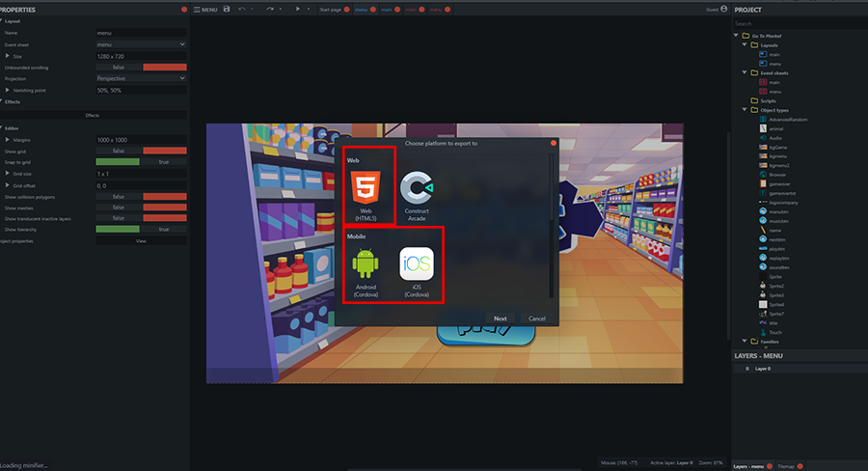Choose the Construct Arcade export option

coord(417,196)
